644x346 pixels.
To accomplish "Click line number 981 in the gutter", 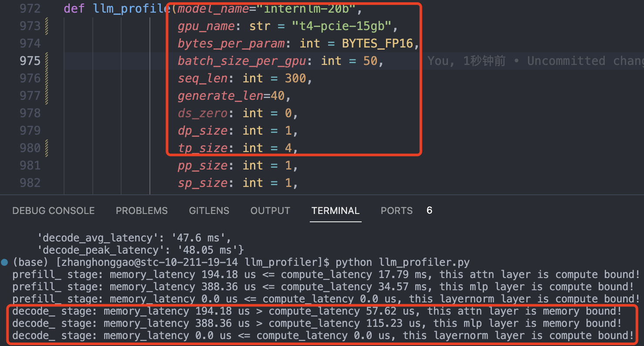I will [30, 166].
